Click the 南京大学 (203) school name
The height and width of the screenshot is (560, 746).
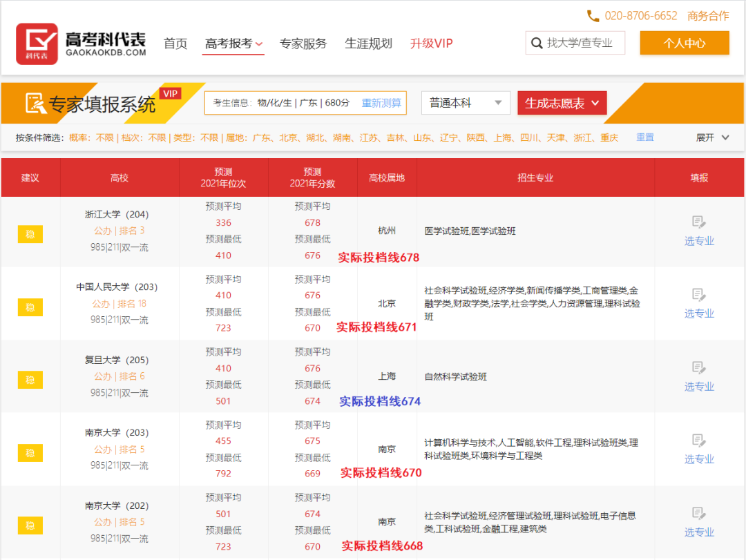pos(117,432)
